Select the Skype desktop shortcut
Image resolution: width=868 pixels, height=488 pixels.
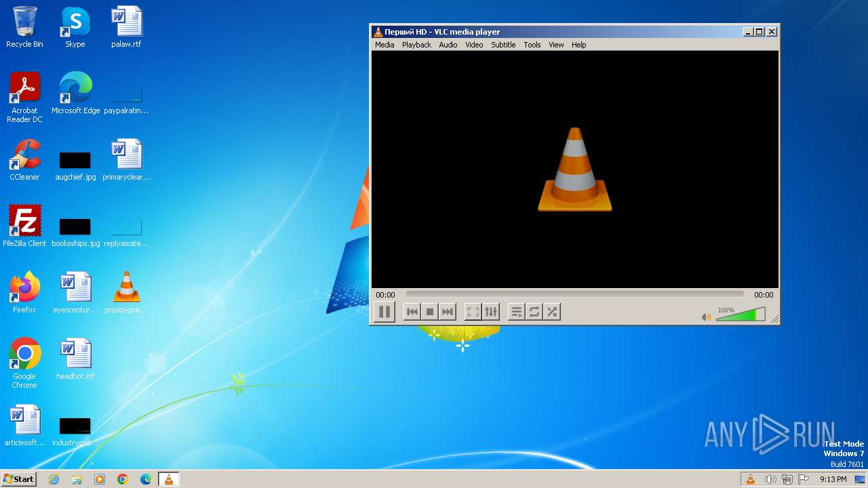(x=75, y=27)
